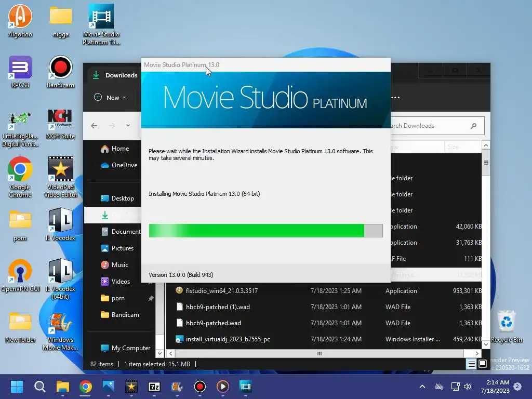The image size is (532, 399).
Task: Go forward in File Explorer
Action: (x=112, y=126)
